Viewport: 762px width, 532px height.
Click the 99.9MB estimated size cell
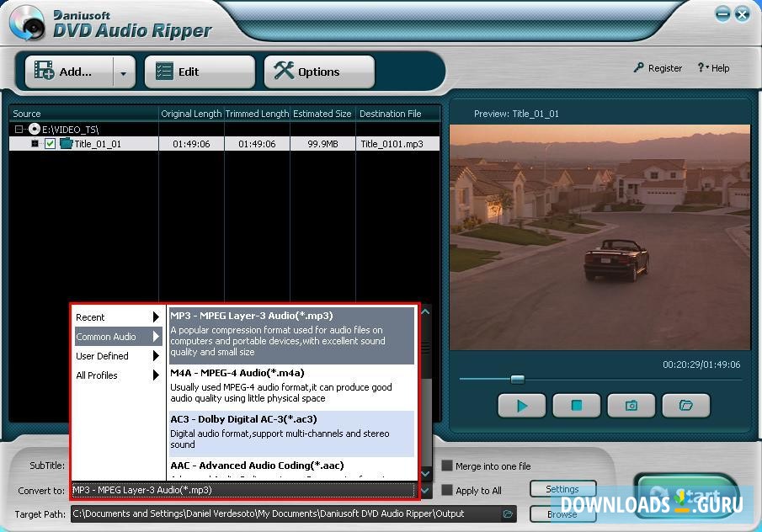(322, 144)
